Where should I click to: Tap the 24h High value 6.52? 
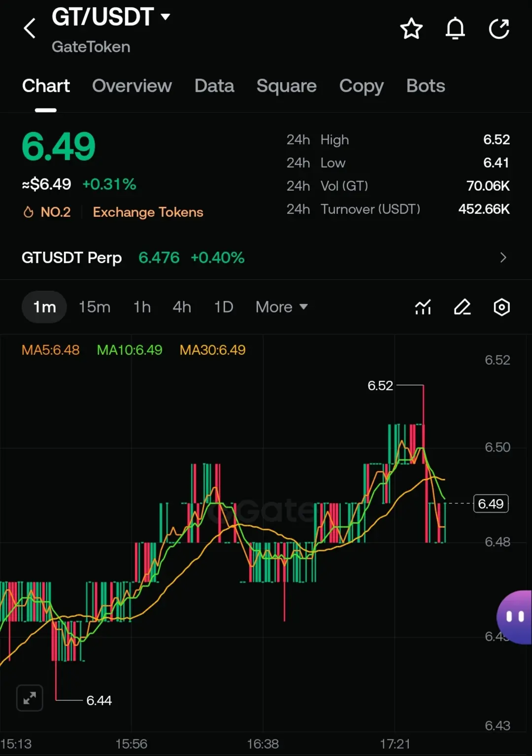click(x=497, y=139)
